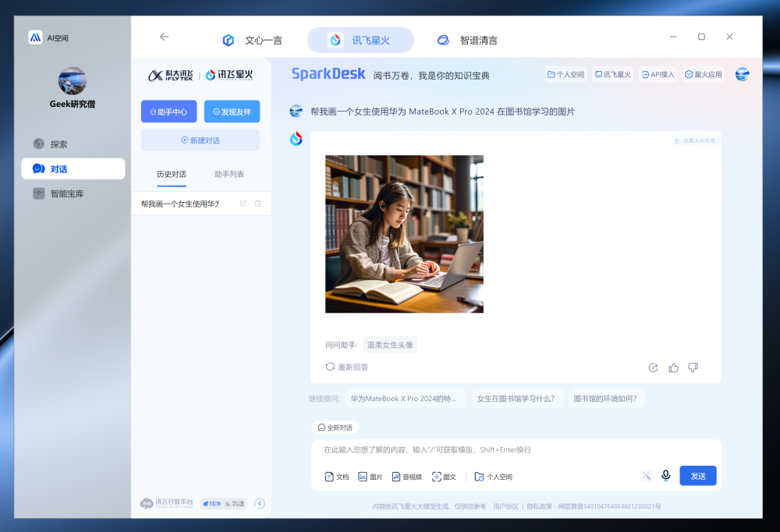
Task: Switch to 纯净 mode
Action: pyautogui.click(x=212, y=504)
